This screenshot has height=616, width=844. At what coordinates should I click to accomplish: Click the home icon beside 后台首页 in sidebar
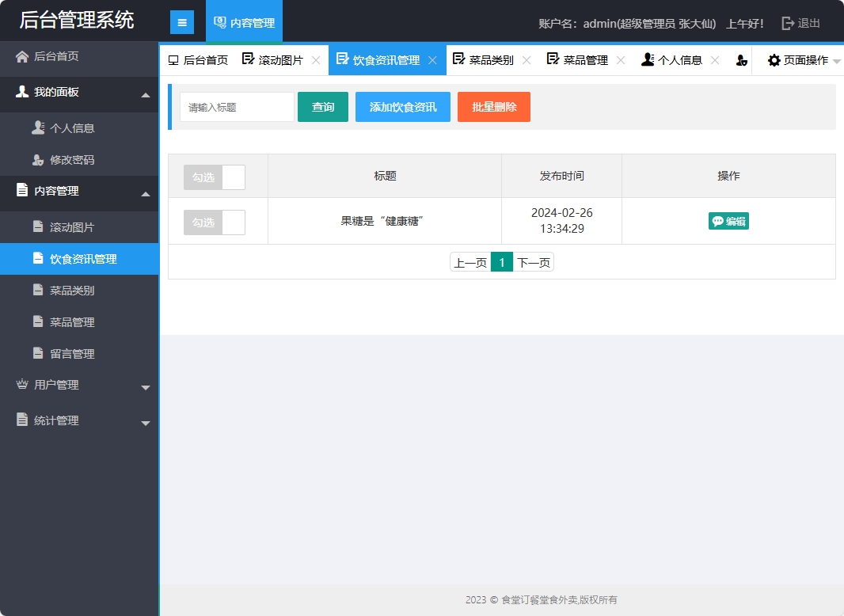coord(22,56)
